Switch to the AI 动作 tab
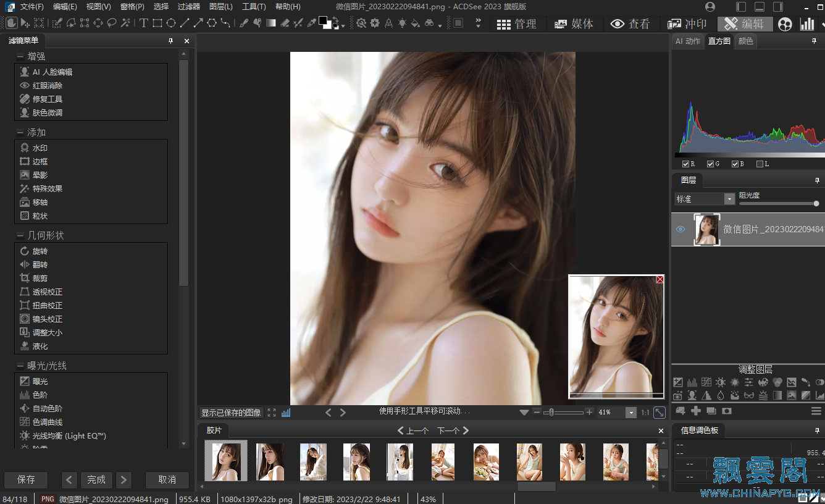The width and height of the screenshot is (825, 504). click(688, 41)
